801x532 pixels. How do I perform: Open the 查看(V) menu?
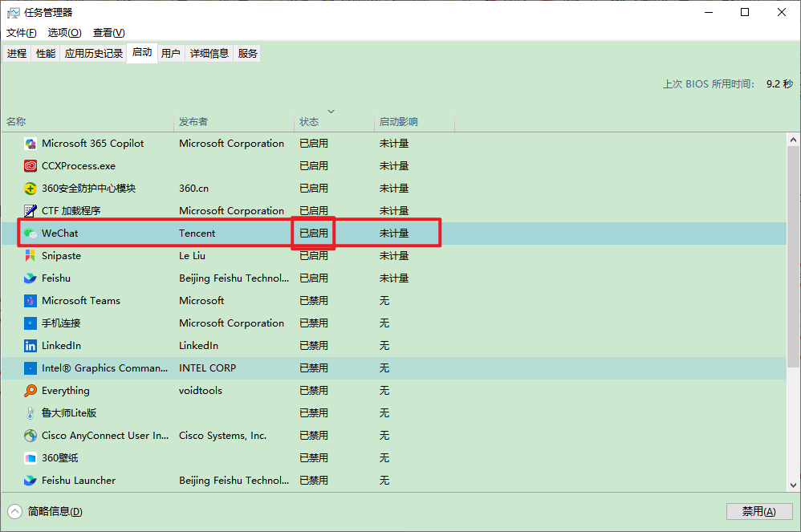pyautogui.click(x=109, y=33)
